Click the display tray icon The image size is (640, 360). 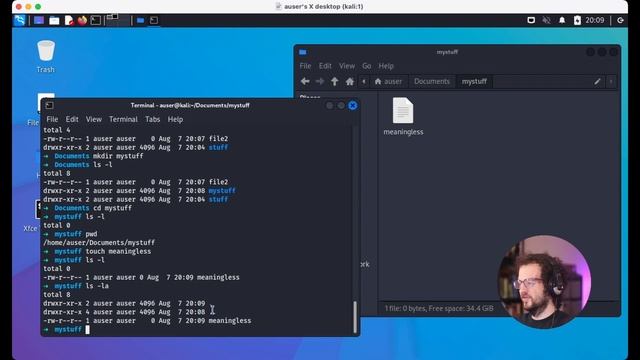pos(531,20)
